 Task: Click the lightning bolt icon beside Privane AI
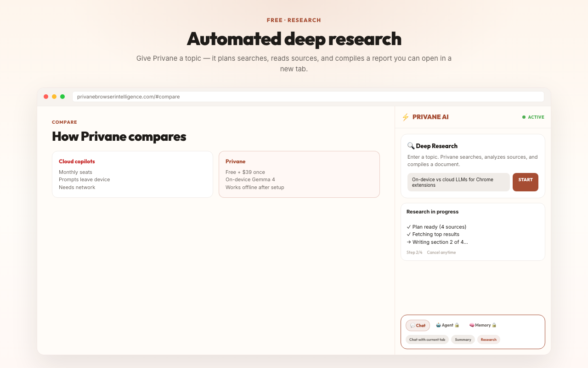[x=405, y=117]
